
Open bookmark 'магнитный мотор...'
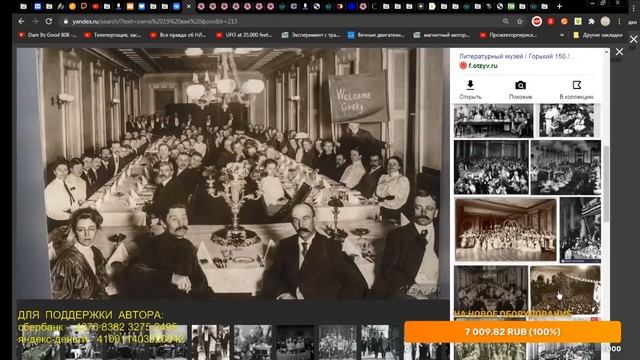pos(442,35)
